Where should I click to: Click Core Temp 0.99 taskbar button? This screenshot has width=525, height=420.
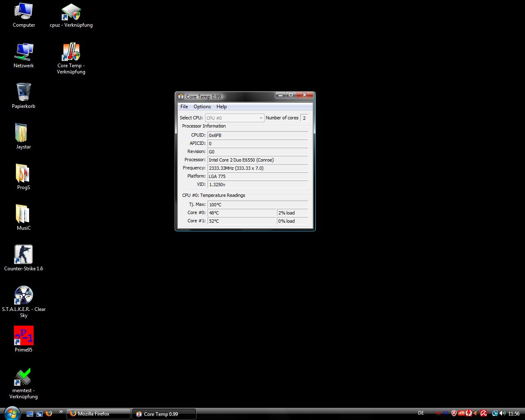(x=164, y=414)
